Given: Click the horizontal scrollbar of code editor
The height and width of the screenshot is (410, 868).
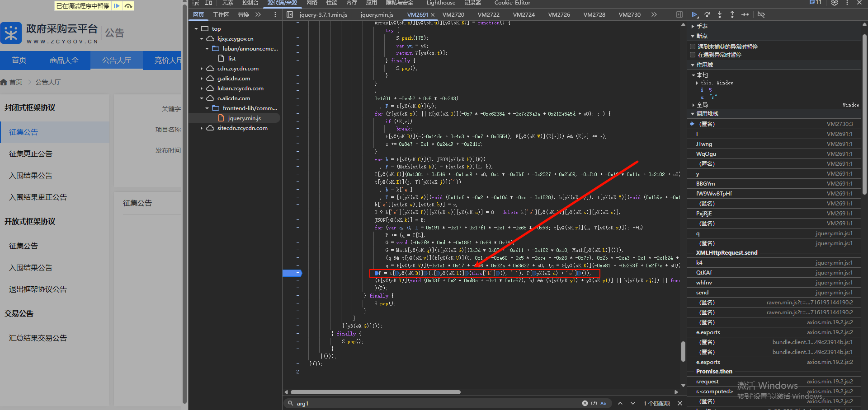Looking at the screenshot, I should pyautogui.click(x=375, y=392).
